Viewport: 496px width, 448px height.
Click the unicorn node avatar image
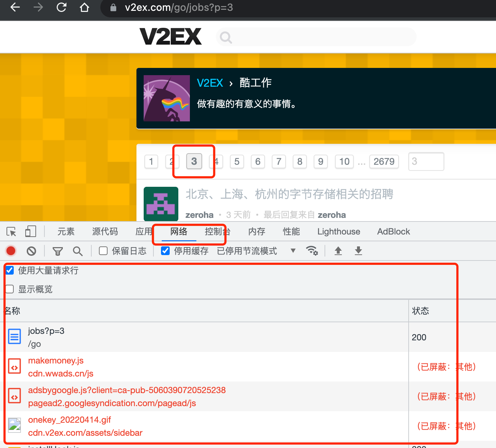(x=167, y=98)
